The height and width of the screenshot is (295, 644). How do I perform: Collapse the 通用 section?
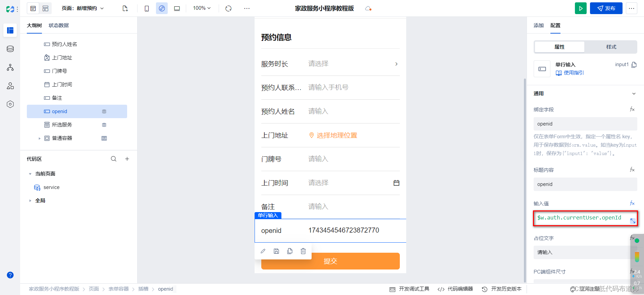(634, 94)
